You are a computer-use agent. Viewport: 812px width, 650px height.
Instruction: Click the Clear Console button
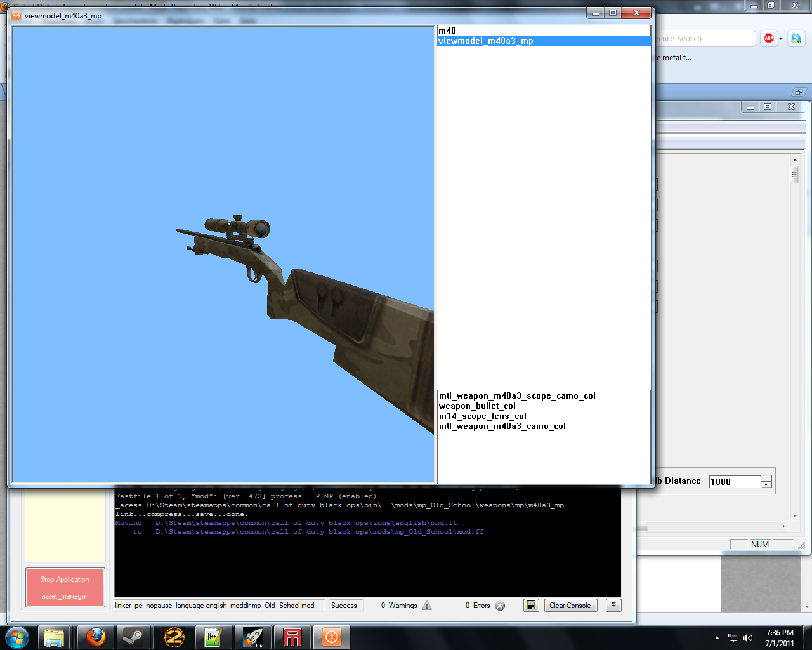(570, 606)
